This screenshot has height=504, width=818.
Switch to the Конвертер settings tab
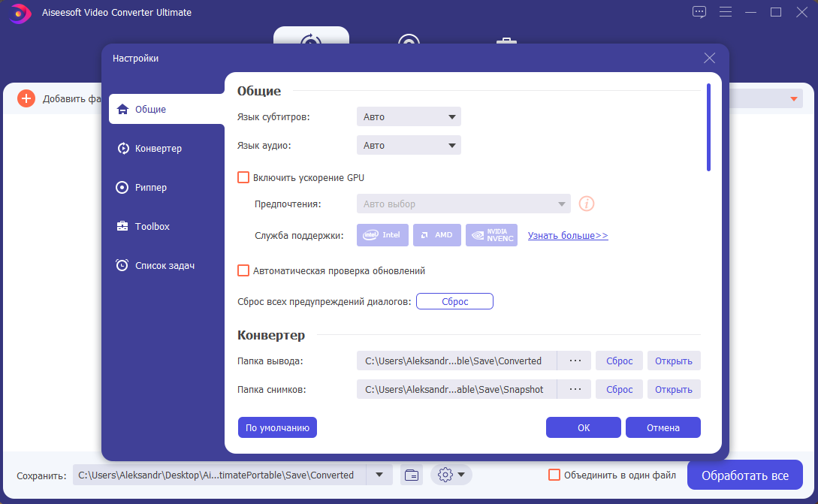(x=158, y=148)
